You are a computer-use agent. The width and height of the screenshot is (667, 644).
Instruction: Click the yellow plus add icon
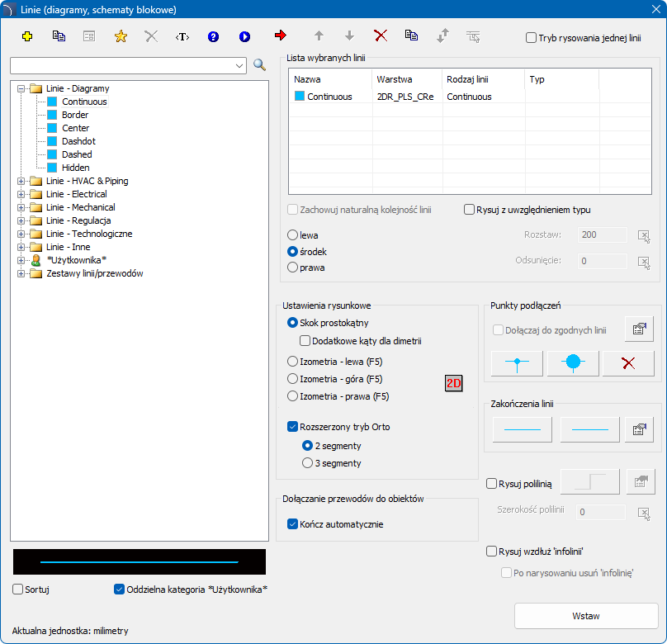pyautogui.click(x=26, y=36)
